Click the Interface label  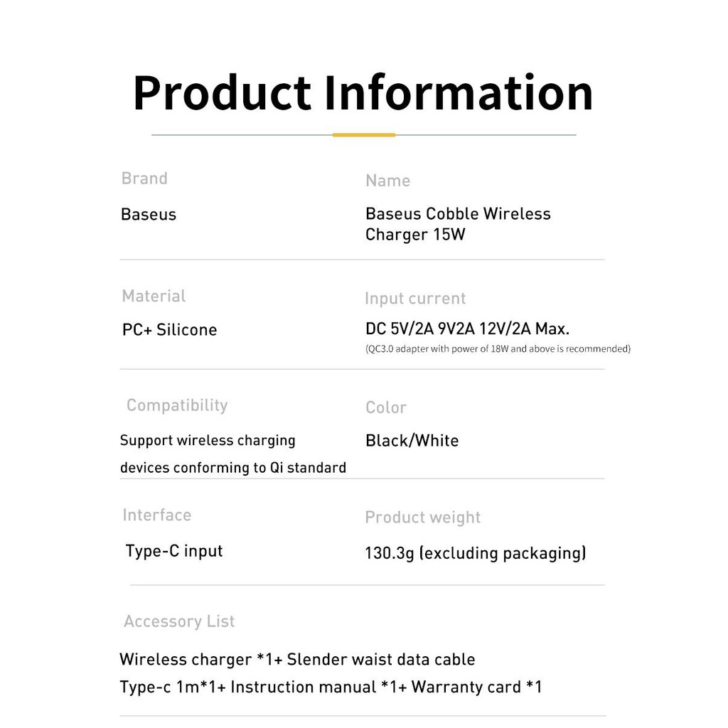[x=156, y=515]
